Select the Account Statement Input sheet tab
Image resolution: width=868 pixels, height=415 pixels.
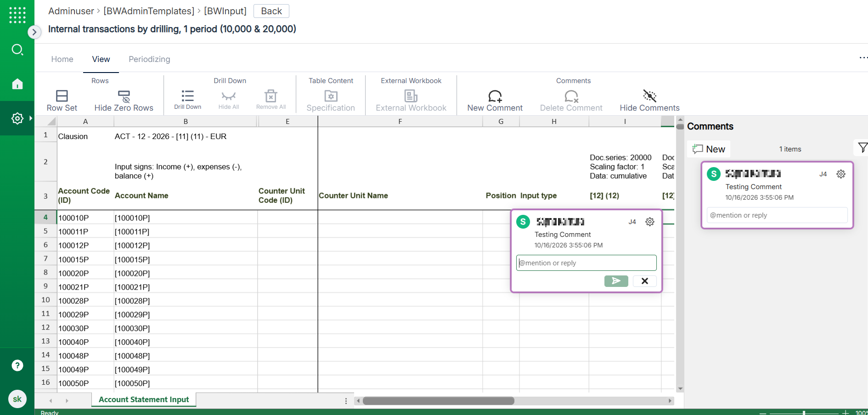point(144,399)
